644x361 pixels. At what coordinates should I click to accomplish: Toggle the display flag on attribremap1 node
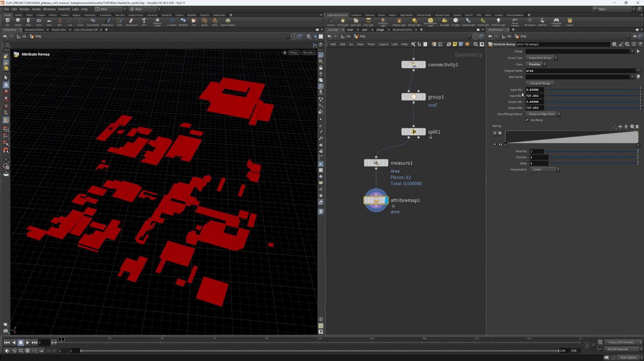tap(386, 200)
